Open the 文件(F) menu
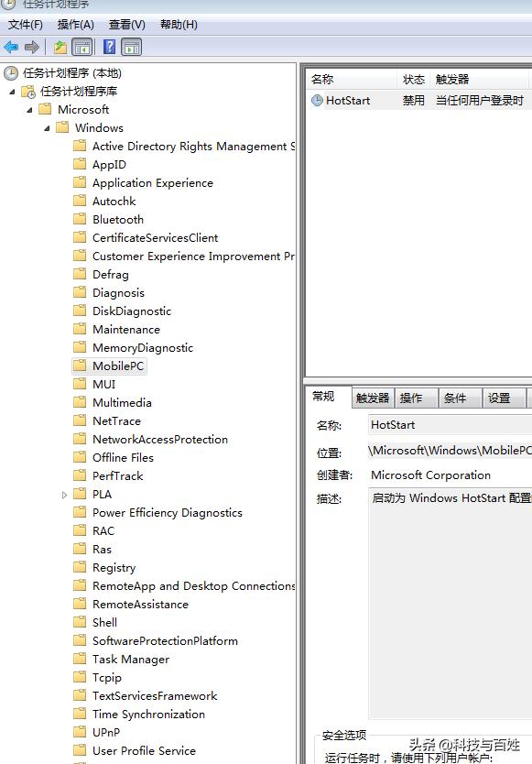This screenshot has height=764, width=532. pyautogui.click(x=26, y=25)
